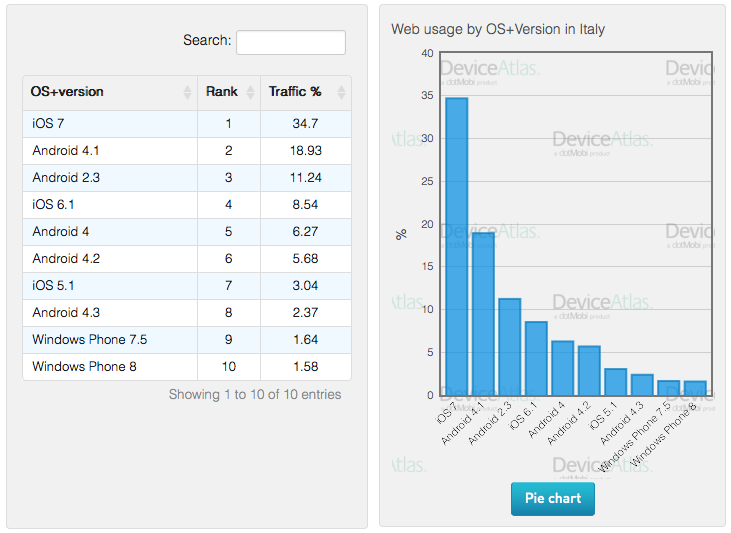731x533 pixels.
Task: Click the iOS 5.1 table row
Action: [x=186, y=286]
